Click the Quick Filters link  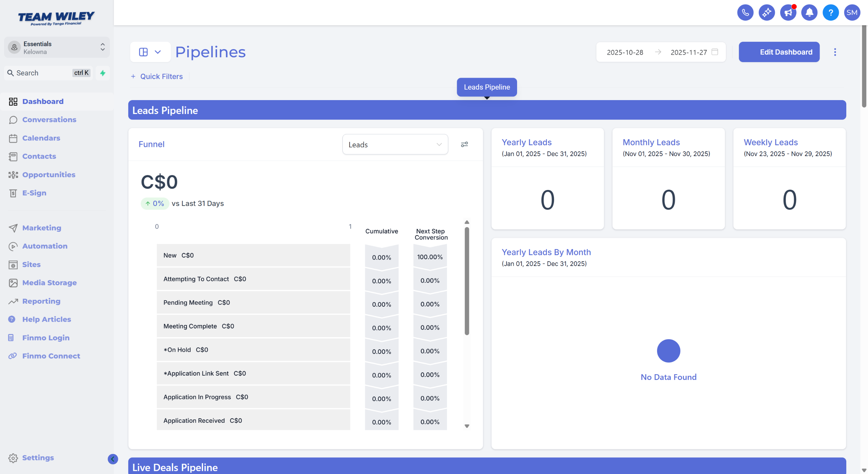(157, 77)
